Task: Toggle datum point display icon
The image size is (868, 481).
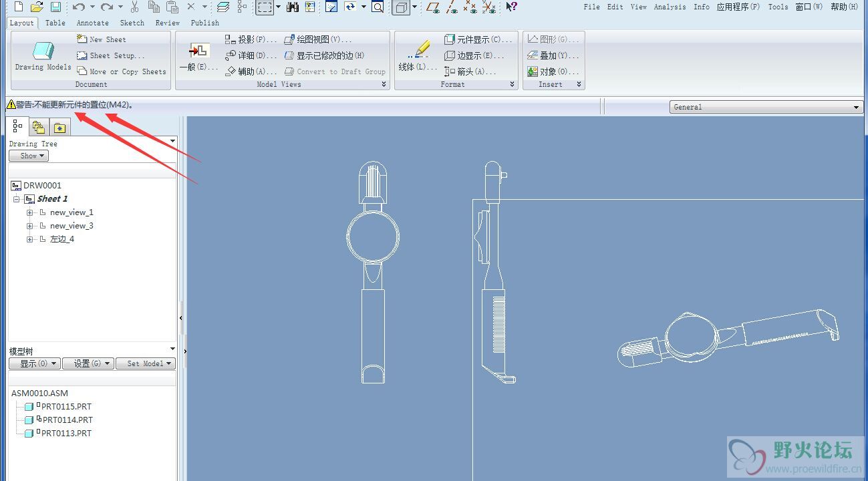Action: (471, 7)
